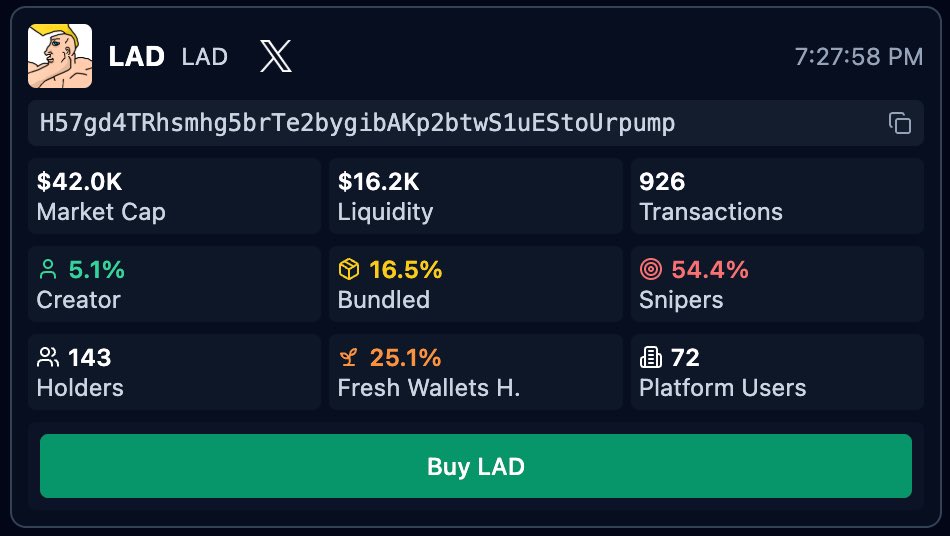The image size is (950, 536).
Task: Click the yellow Bundled cube icon
Action: point(349,270)
